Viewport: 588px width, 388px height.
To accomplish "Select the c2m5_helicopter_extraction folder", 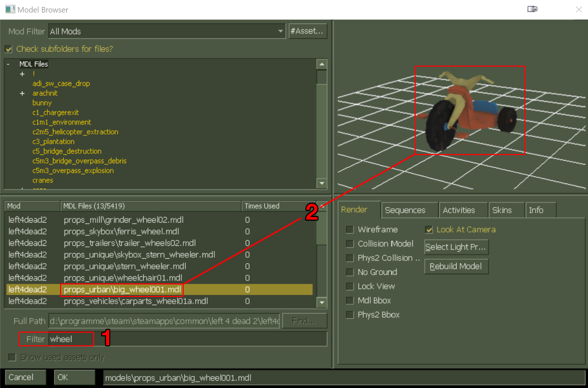I will (75, 132).
